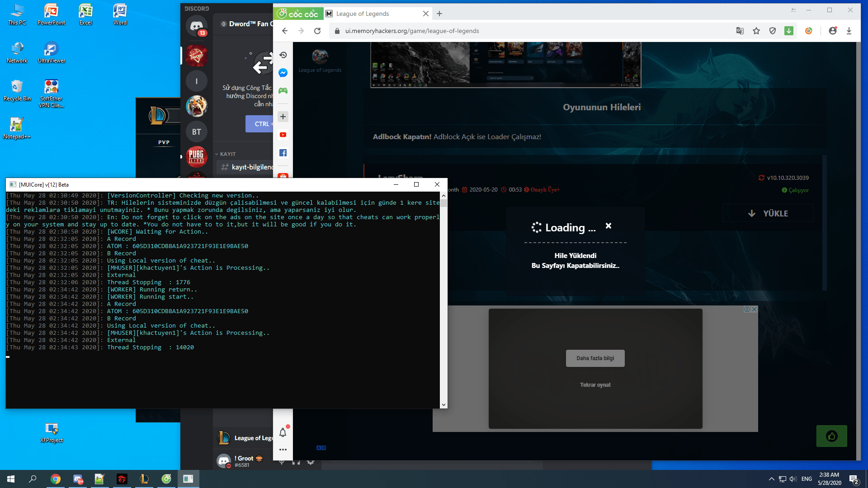Collapse the KAYIT category in Discord
868x488 pixels.
click(x=226, y=154)
